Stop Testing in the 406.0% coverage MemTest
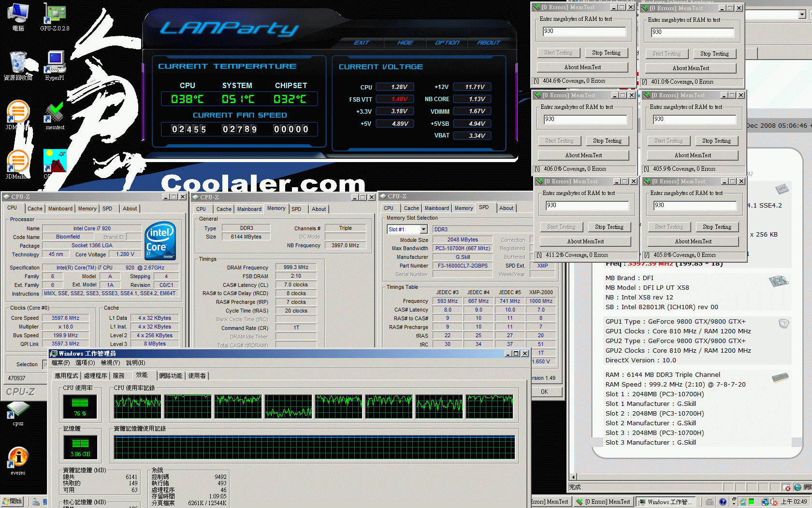 [607, 141]
